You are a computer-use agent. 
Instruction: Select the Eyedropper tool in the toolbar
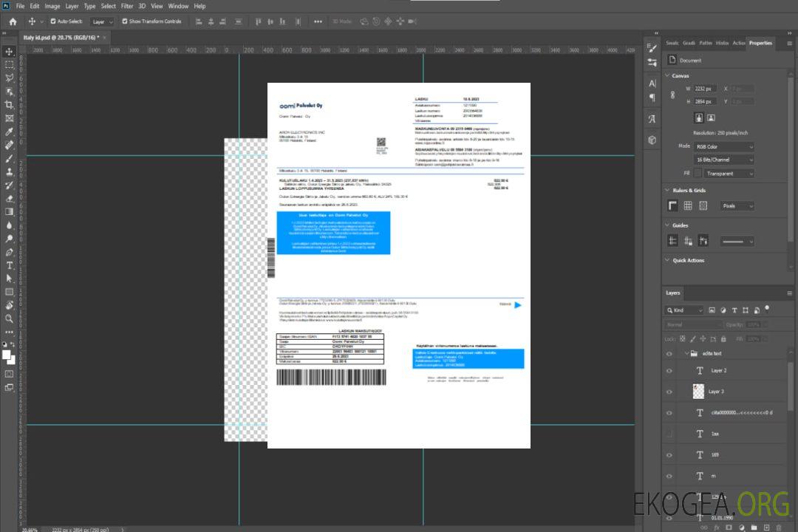coord(10,132)
